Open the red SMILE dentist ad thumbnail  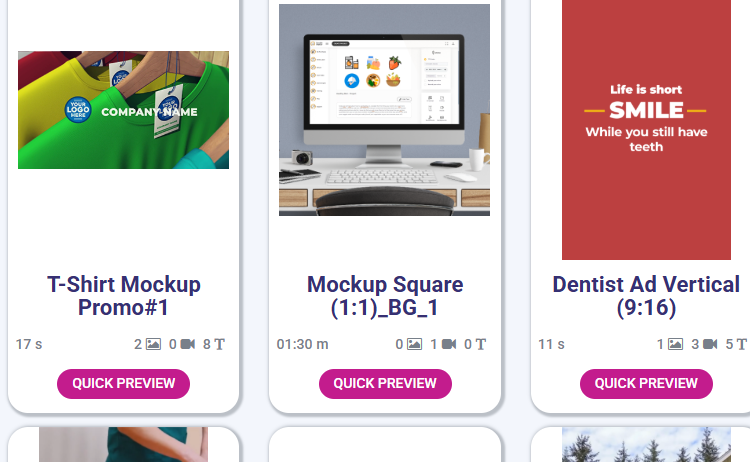(646, 129)
